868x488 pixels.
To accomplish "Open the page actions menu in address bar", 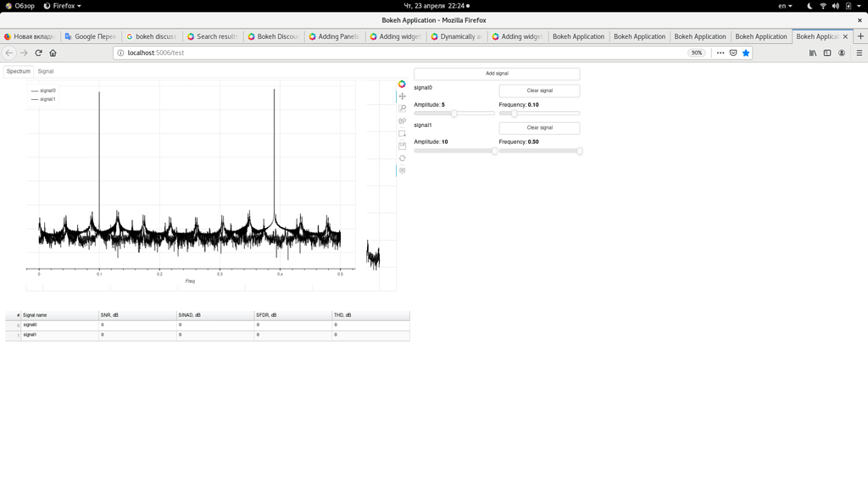I will tap(720, 53).
